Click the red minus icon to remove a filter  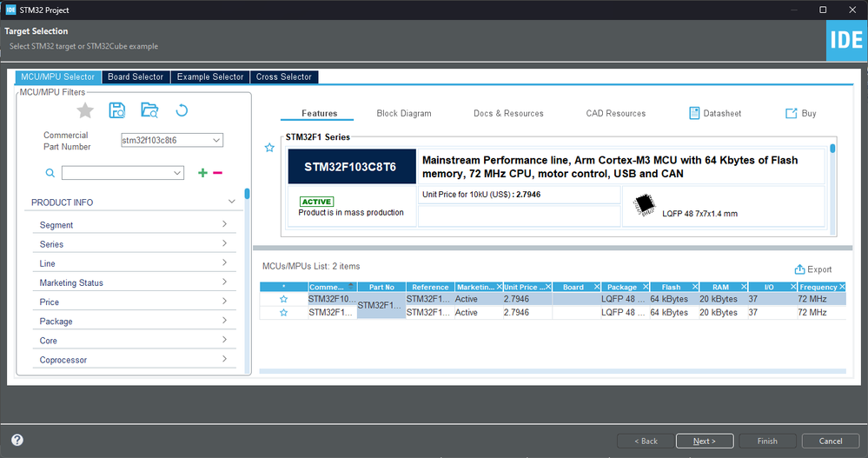coord(217,173)
